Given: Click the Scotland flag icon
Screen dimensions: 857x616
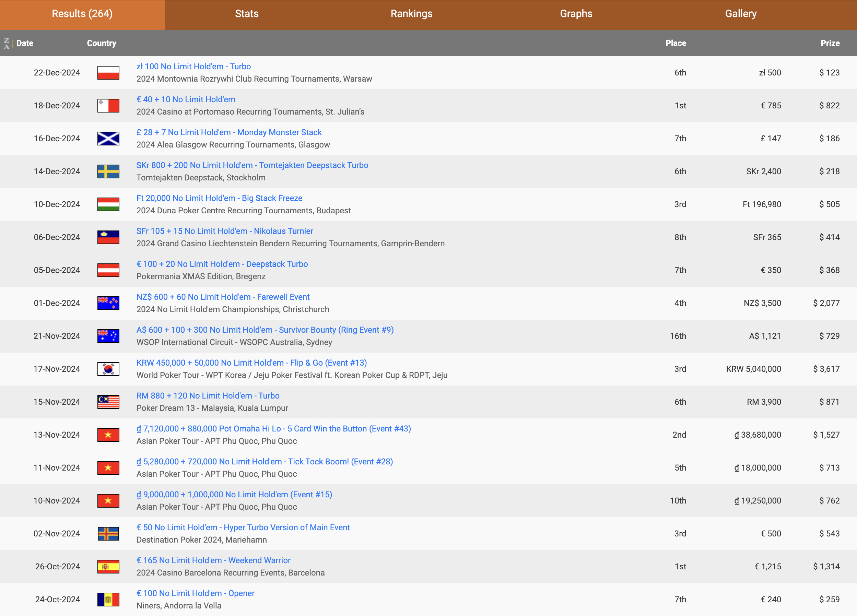Looking at the screenshot, I should [108, 138].
